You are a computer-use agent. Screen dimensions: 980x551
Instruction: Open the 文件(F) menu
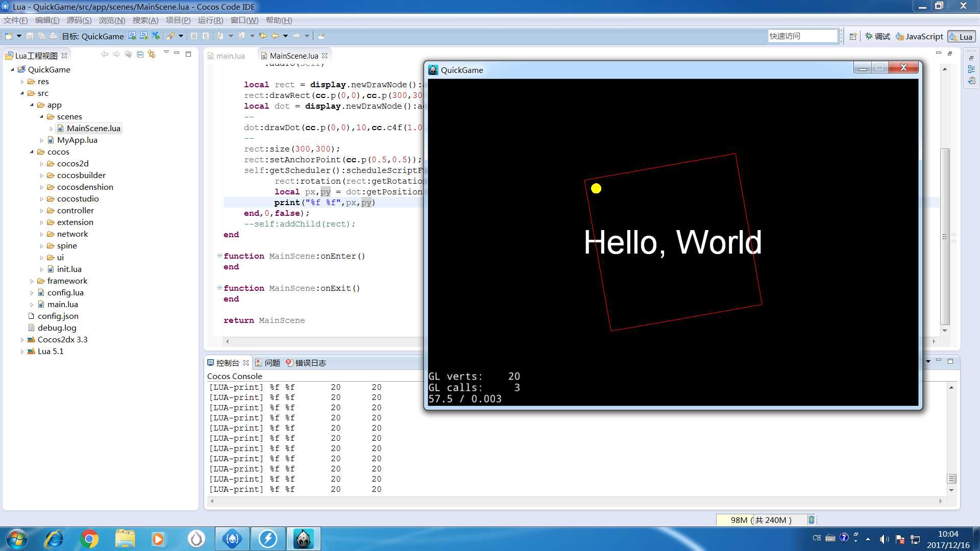pos(16,20)
